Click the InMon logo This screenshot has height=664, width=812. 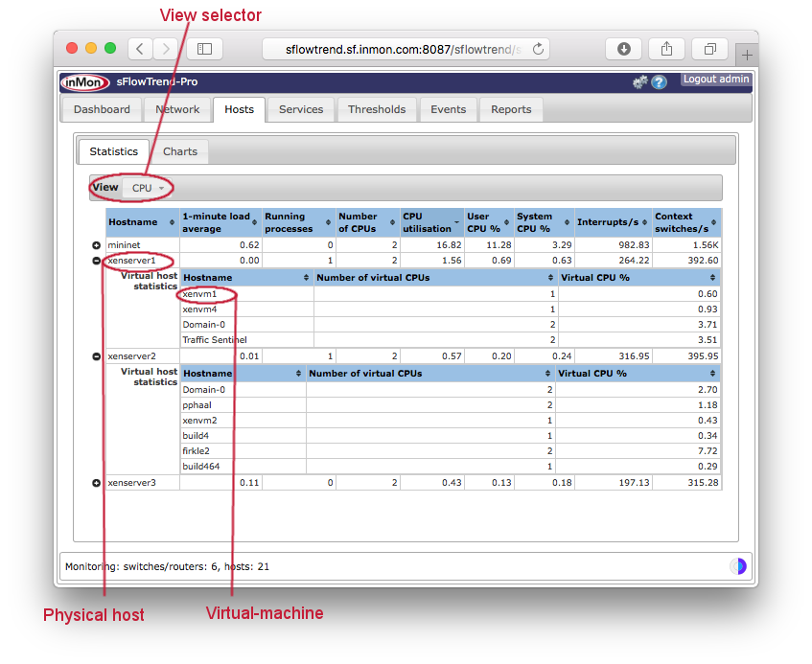(x=85, y=82)
